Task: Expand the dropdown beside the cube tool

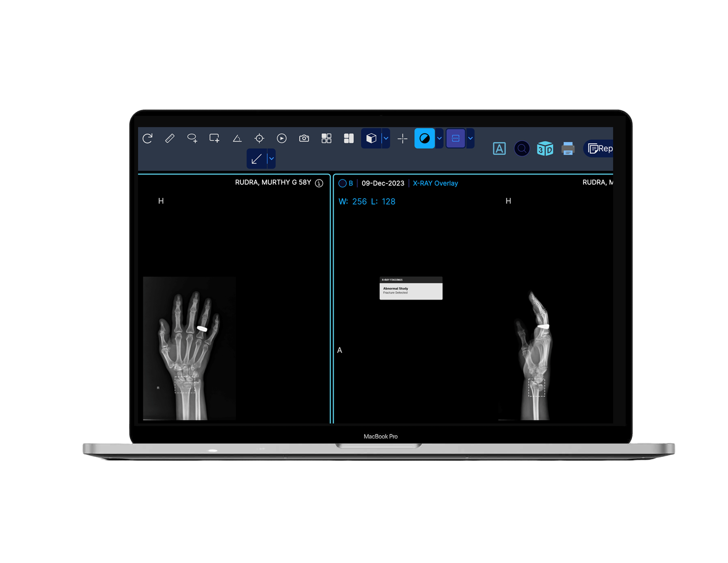Action: point(386,138)
